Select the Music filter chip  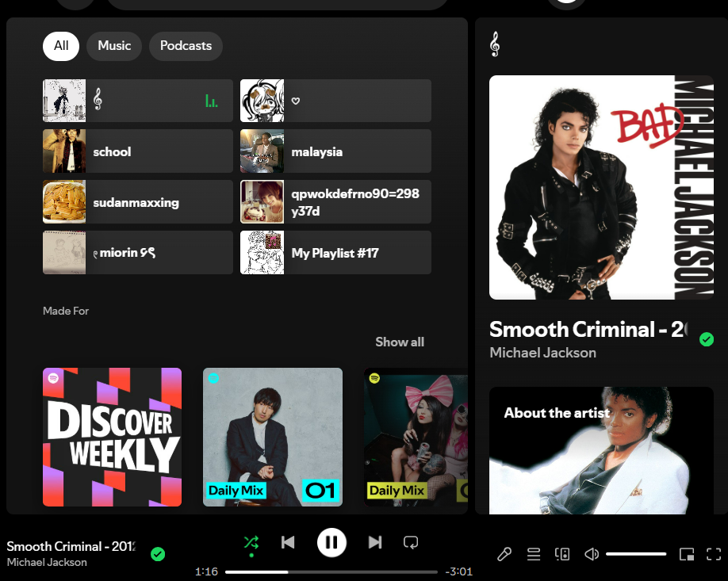[x=114, y=46]
